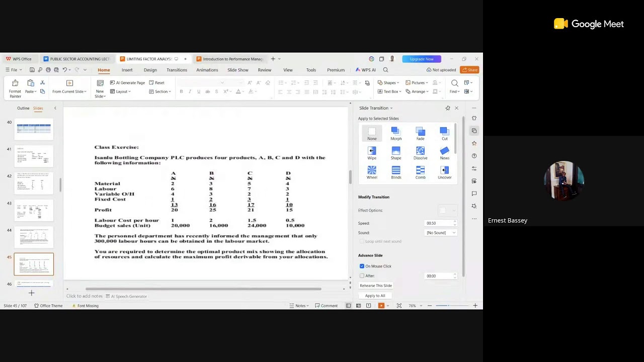
Task: Click the Share button
Action: pos(469,70)
